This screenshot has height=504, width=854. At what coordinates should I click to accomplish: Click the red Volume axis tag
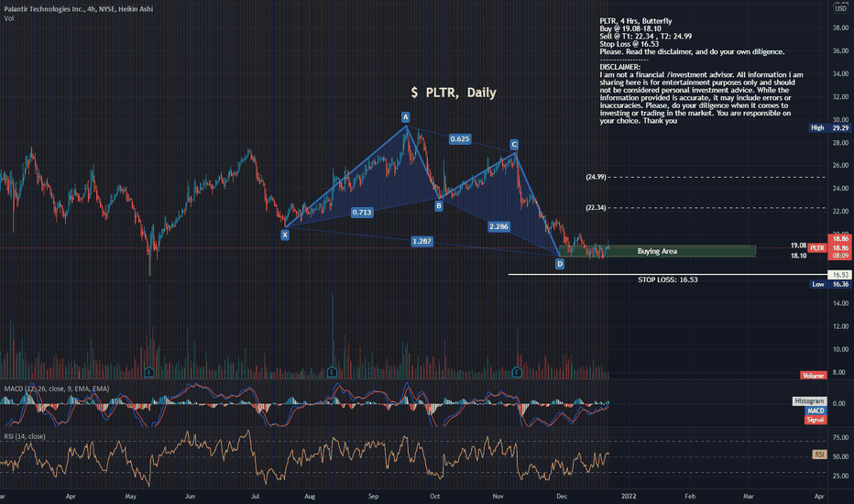tap(813, 376)
